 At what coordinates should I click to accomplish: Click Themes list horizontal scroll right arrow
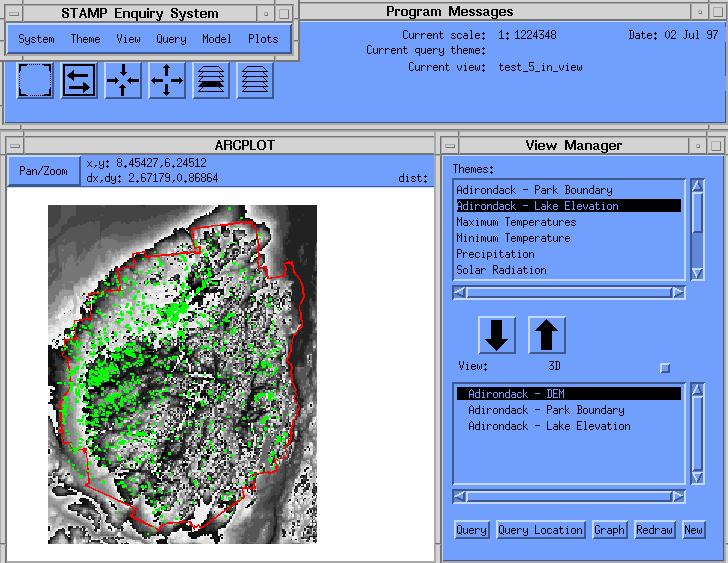tap(679, 292)
